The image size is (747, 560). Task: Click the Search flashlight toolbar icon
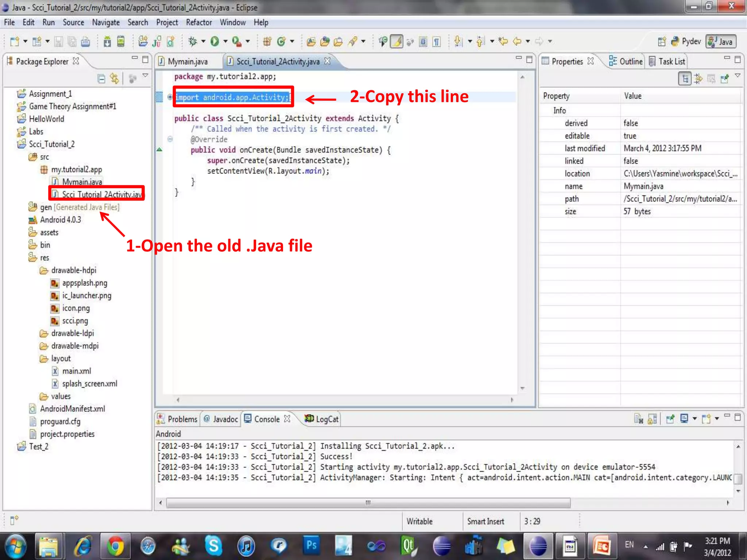point(352,42)
